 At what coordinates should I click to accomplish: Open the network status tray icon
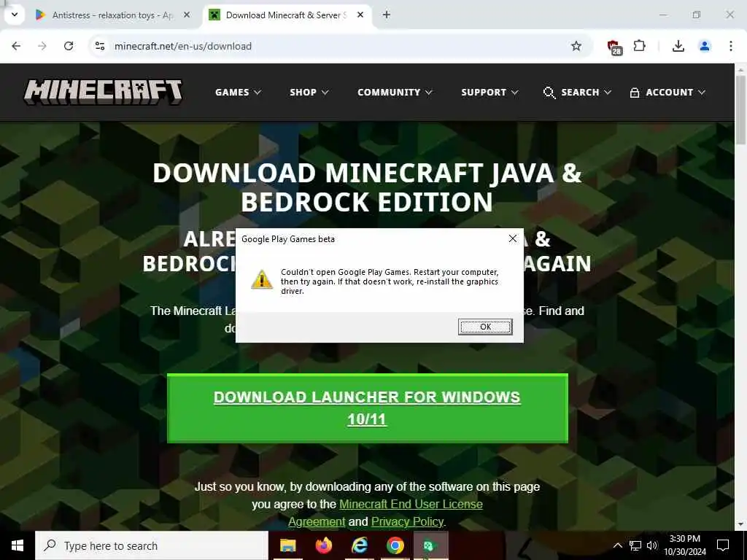pyautogui.click(x=635, y=545)
